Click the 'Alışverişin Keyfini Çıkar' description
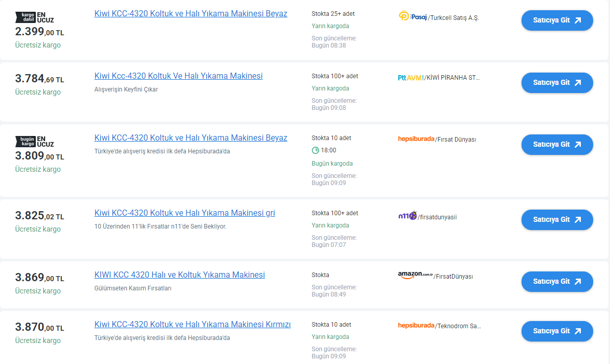Screen dimensions: 610x364 click(x=126, y=89)
